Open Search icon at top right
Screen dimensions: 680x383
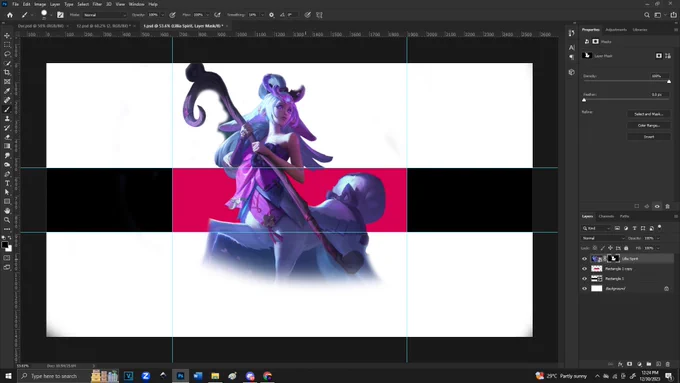click(647, 15)
